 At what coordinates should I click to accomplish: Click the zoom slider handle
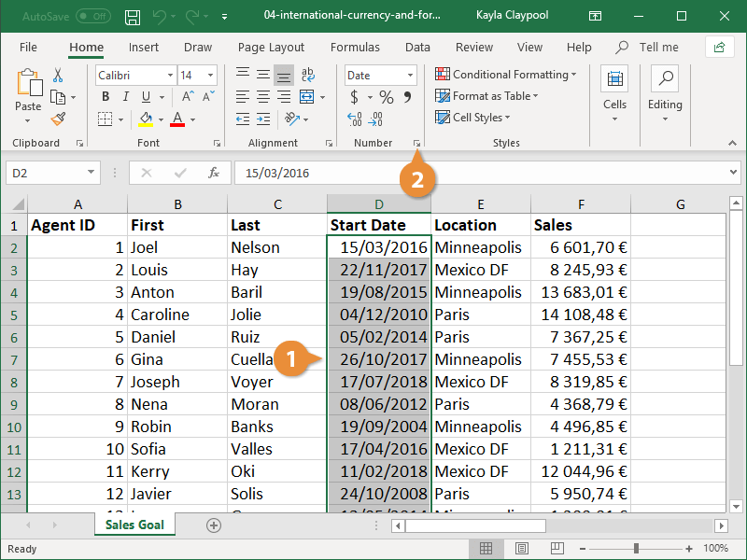click(636, 549)
